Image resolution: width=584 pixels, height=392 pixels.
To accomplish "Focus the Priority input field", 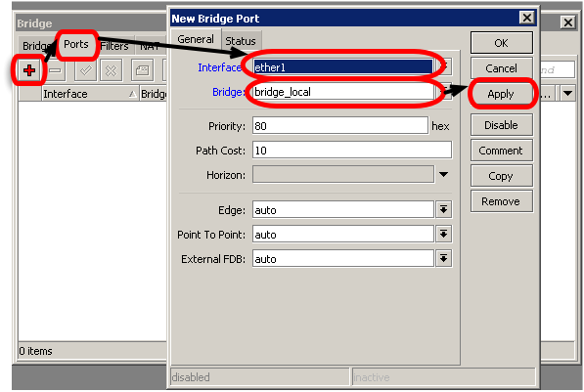I will (x=340, y=126).
